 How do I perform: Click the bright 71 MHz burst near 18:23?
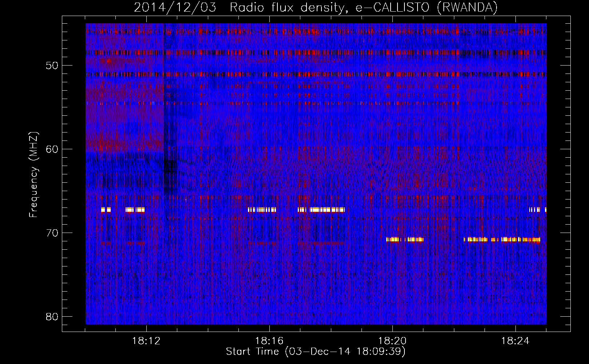point(502,240)
